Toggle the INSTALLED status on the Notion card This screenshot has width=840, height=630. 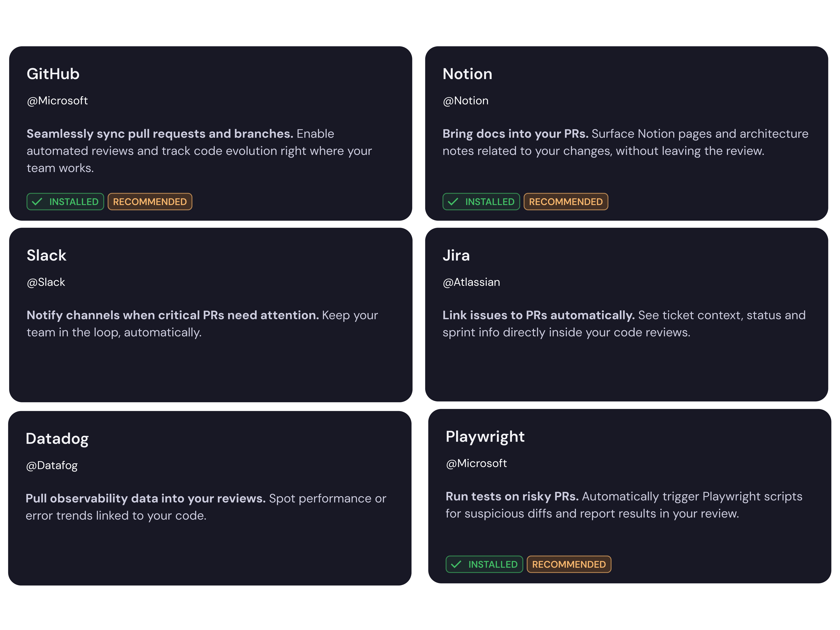(x=481, y=202)
